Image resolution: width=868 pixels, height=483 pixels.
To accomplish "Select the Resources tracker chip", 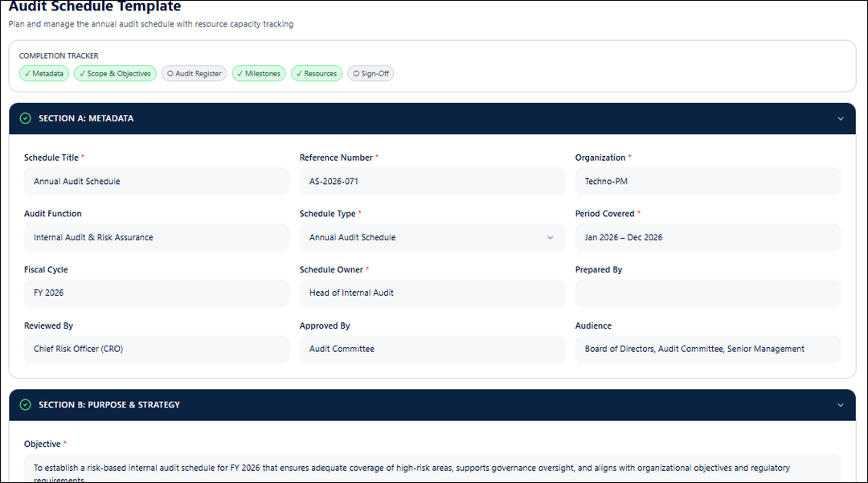I will (x=317, y=74).
